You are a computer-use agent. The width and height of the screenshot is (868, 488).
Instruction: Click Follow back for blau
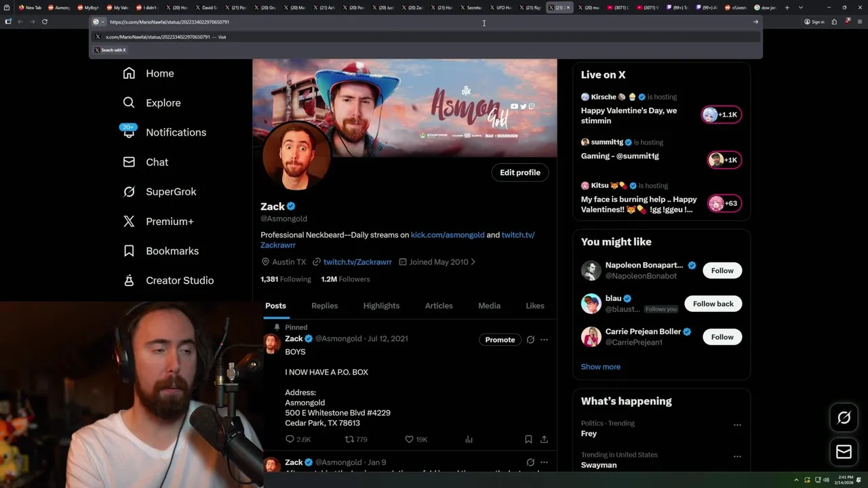coord(713,304)
